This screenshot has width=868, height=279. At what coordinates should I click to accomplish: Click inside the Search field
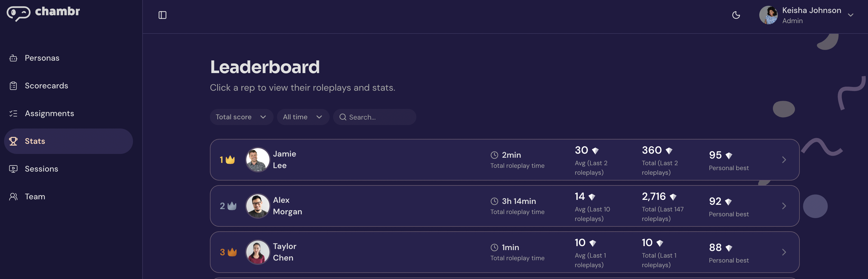[374, 117]
